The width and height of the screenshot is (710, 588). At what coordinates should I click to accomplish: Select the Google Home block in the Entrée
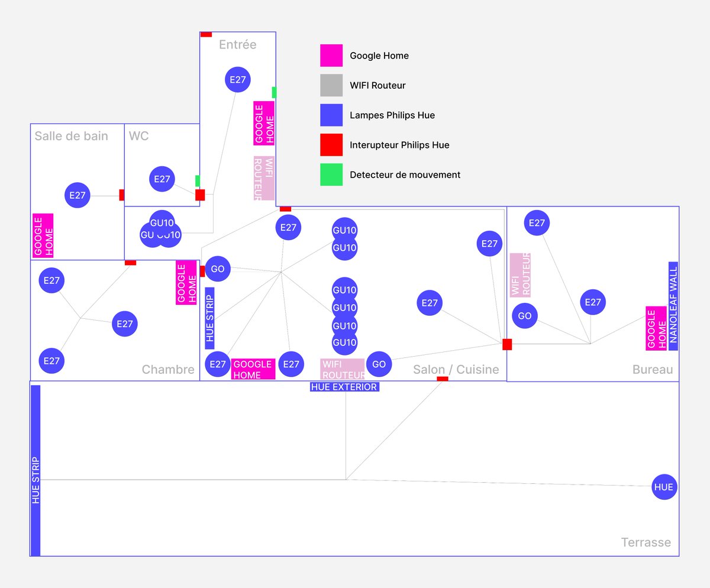[x=264, y=123]
